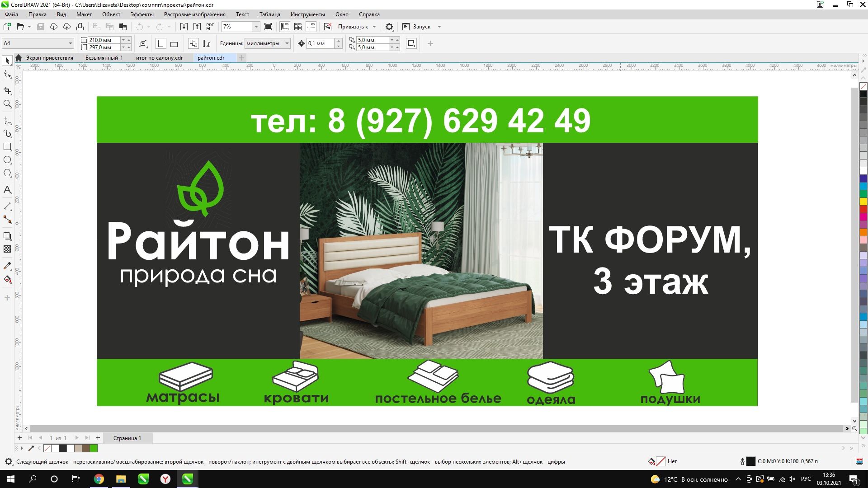Select the Color Eyedropper tool
868x488 pixels.
pyautogui.click(x=7, y=266)
